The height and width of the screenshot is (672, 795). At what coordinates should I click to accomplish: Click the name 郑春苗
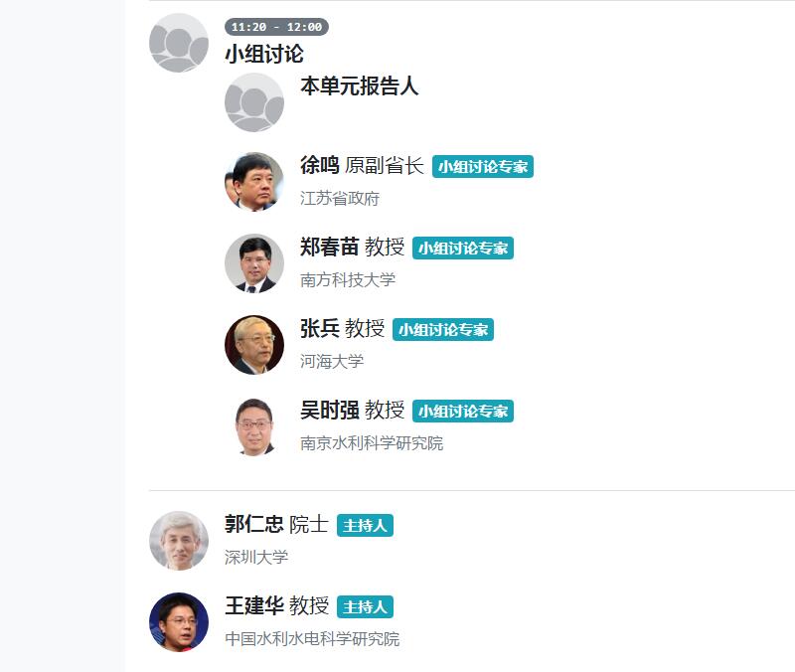329,247
